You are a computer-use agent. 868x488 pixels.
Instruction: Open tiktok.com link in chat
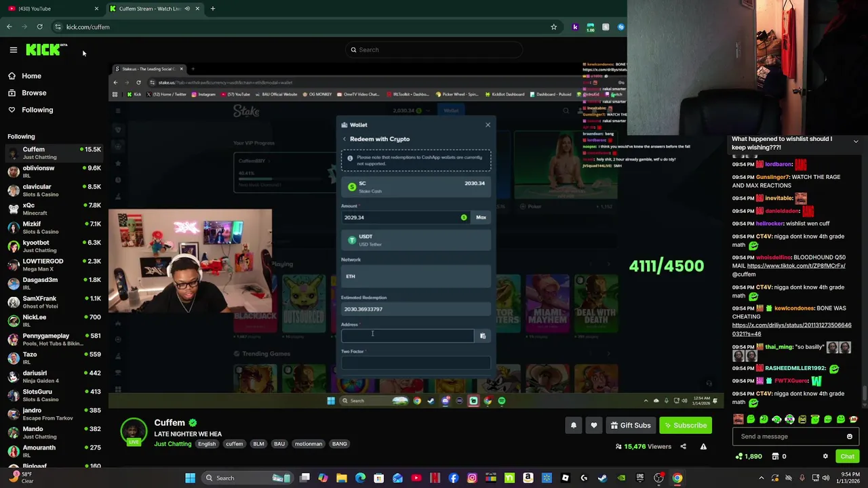pos(795,266)
